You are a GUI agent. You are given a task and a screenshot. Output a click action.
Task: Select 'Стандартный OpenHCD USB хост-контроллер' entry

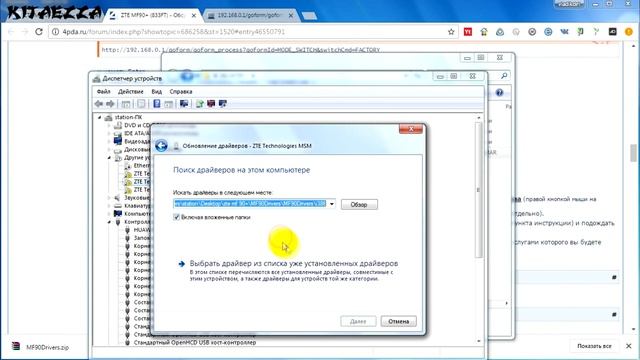click(x=195, y=342)
